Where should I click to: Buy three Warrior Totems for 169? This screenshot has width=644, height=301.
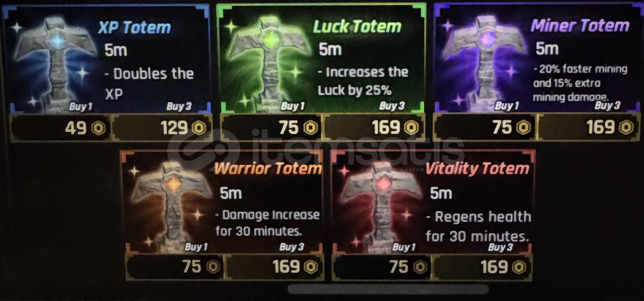275,267
